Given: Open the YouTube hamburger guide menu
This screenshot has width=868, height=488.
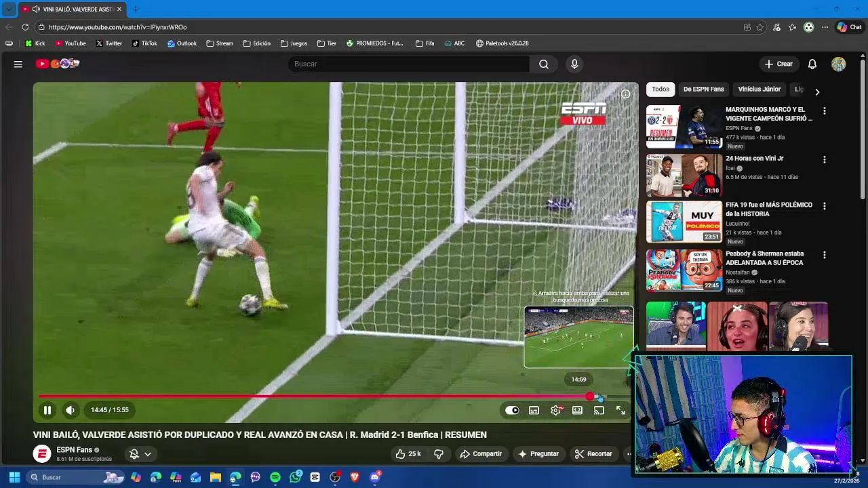Looking at the screenshot, I should 18,64.
